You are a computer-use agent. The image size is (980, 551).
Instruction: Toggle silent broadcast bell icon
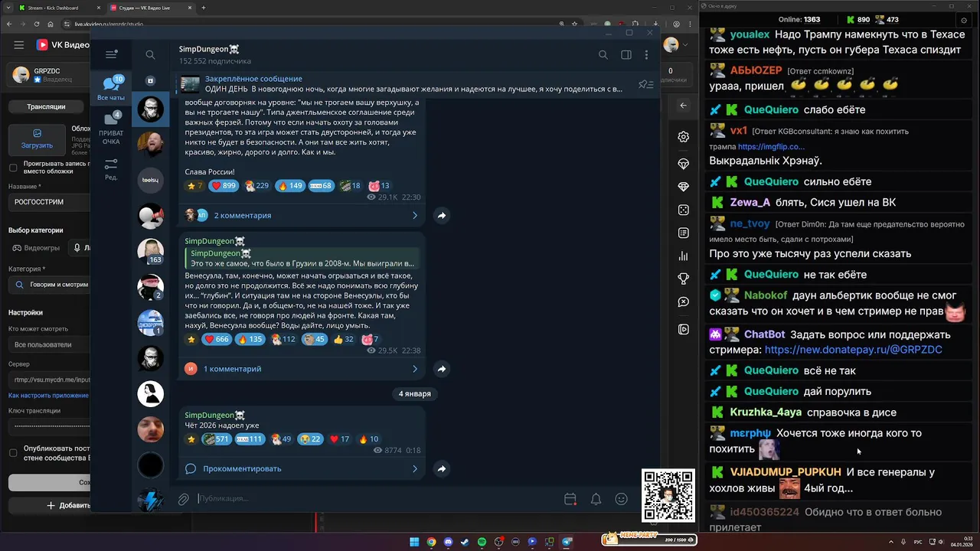(x=596, y=499)
